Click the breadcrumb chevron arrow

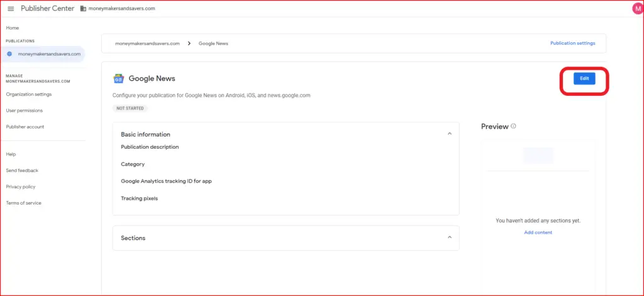pyautogui.click(x=189, y=43)
